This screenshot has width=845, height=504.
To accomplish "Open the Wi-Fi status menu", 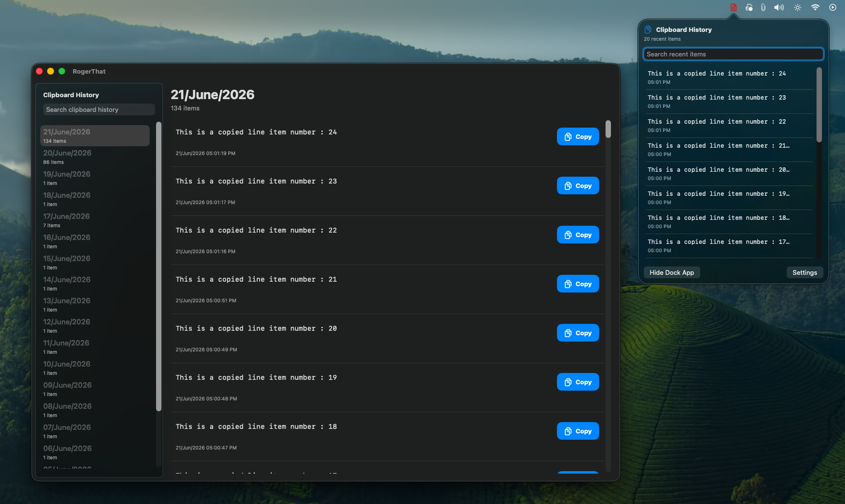I will [x=815, y=7].
